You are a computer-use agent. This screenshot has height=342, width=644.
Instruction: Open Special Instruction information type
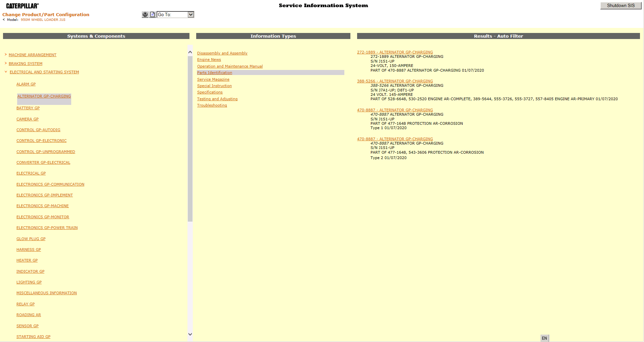214,86
